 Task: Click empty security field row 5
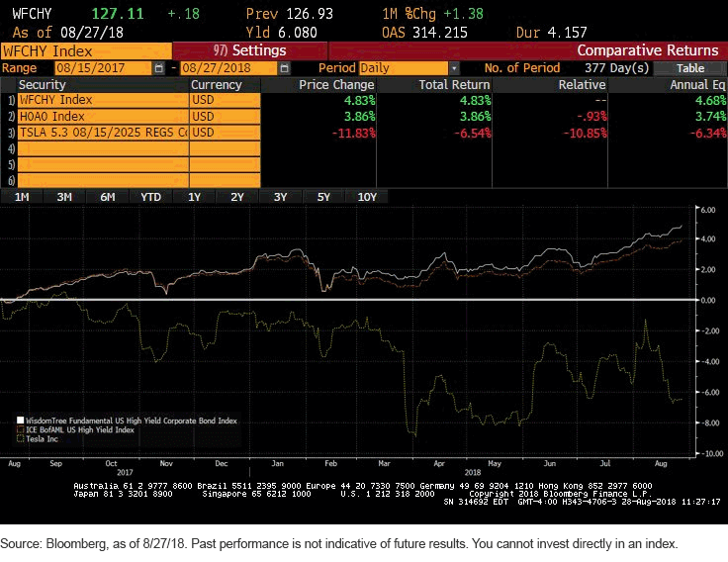point(103,164)
